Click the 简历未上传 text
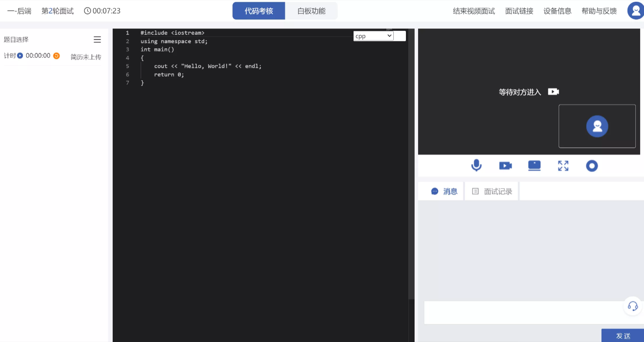 pos(86,57)
